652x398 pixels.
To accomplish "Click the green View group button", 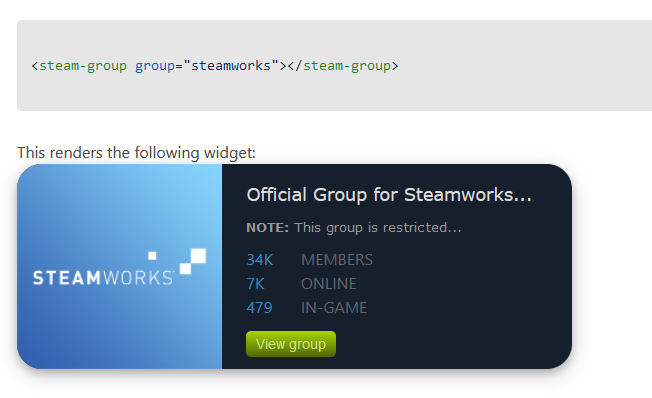I will 291,344.
